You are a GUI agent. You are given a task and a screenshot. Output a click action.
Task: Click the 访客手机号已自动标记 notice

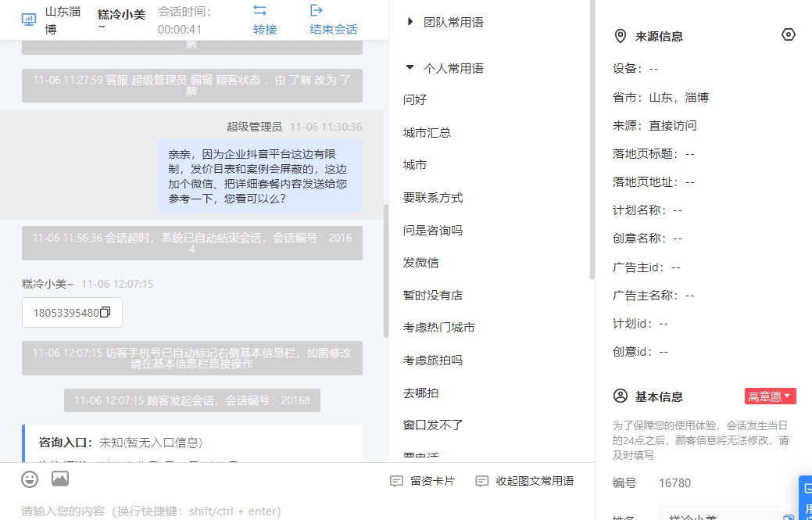click(192, 358)
